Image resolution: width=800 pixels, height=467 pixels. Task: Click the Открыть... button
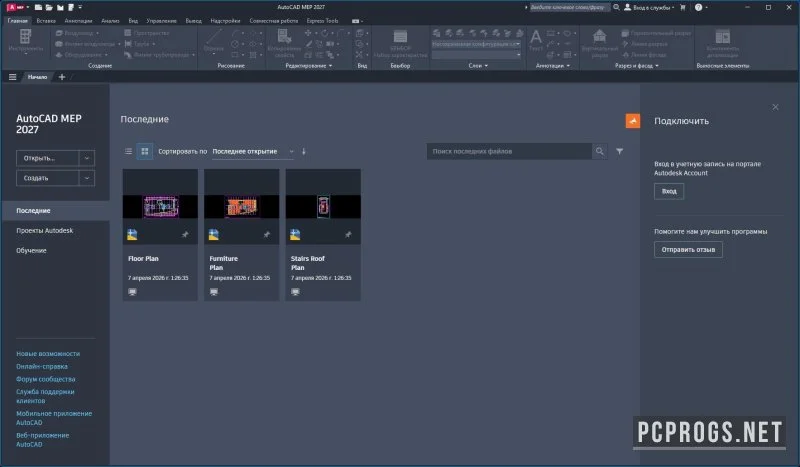[x=47, y=158]
